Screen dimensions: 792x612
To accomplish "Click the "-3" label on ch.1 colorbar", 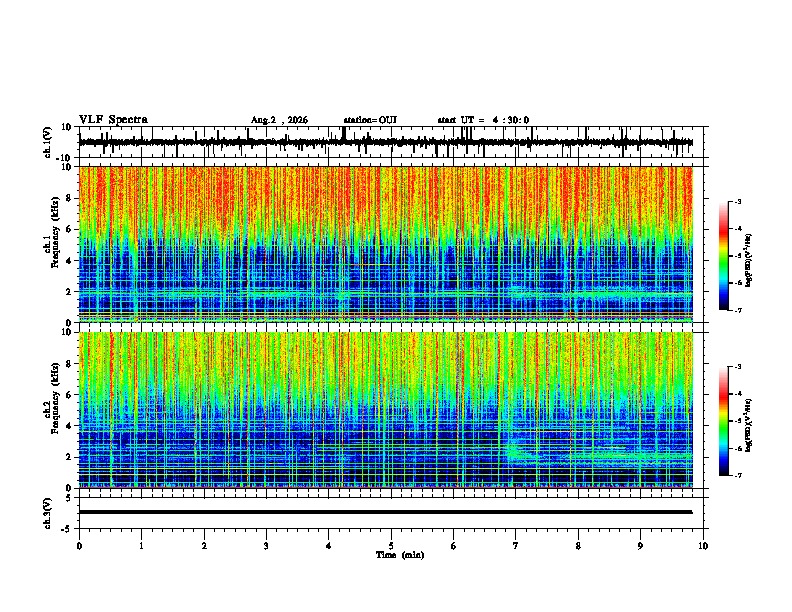I will [737, 201].
